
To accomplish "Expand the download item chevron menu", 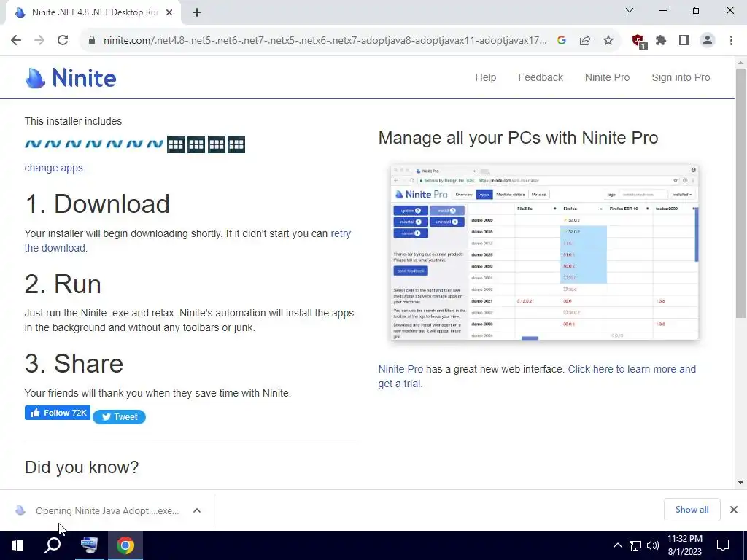I will (197, 510).
